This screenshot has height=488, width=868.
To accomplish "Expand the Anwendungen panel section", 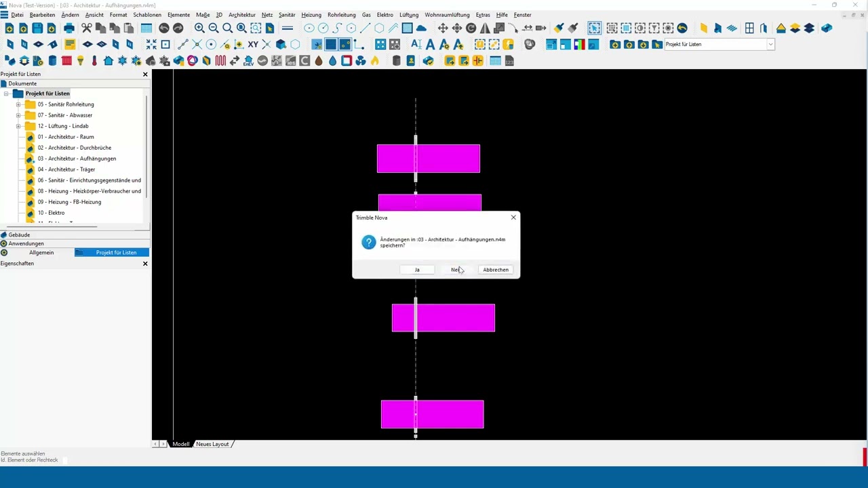I will click(75, 243).
